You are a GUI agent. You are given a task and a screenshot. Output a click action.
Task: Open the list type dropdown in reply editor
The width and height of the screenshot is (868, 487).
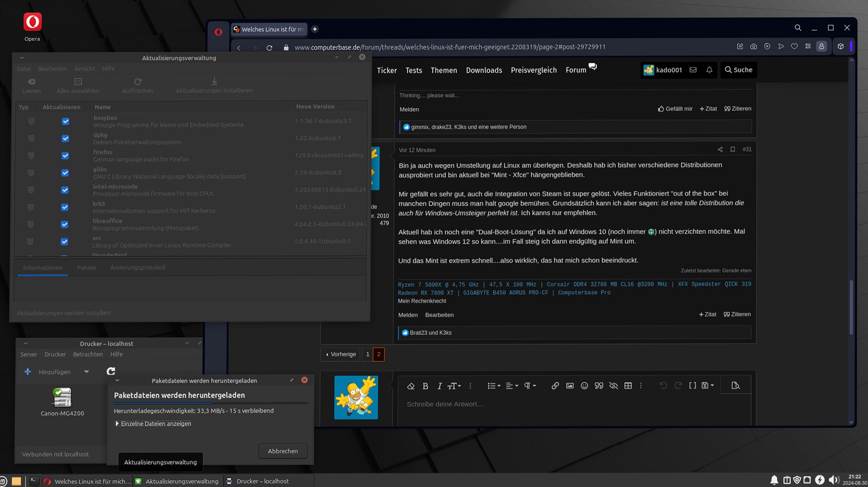tap(494, 386)
